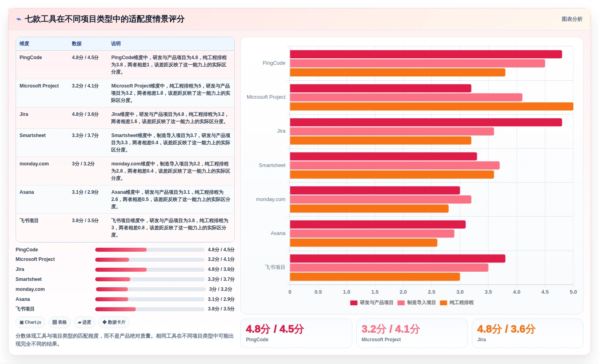Click PingCode 研发与产品项目 chart bar
Viewport: 599px width, 364px height.
coord(426,54)
